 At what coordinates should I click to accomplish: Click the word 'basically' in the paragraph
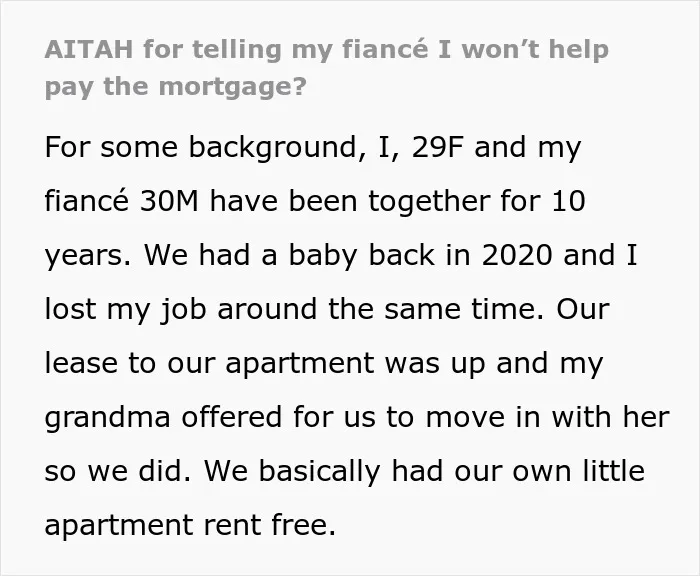tap(320, 472)
